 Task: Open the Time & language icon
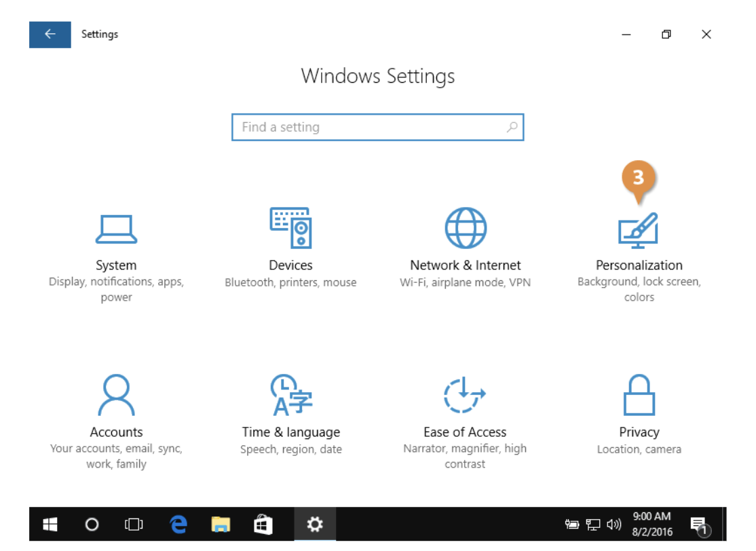(x=290, y=395)
